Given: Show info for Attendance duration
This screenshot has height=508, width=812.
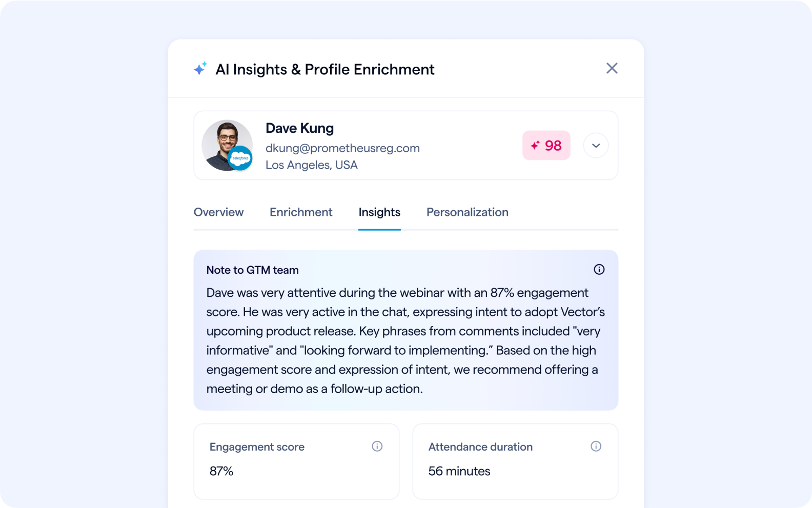Looking at the screenshot, I should pyautogui.click(x=596, y=446).
